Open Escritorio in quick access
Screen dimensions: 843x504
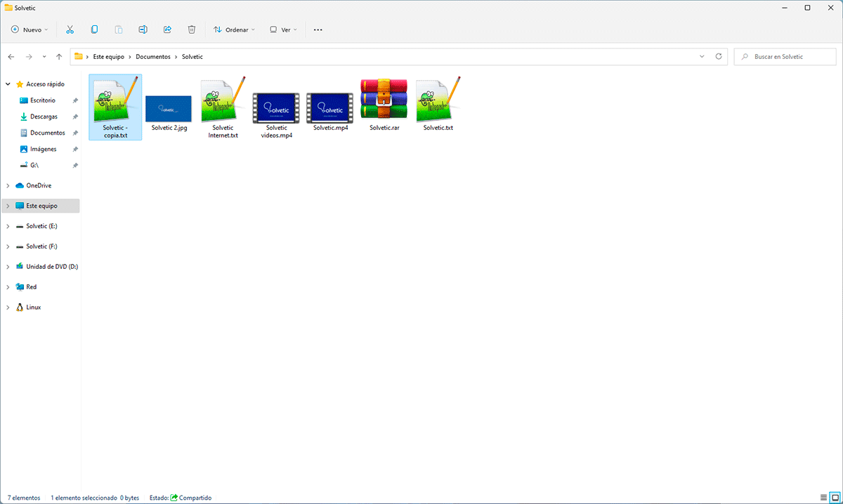(x=42, y=100)
